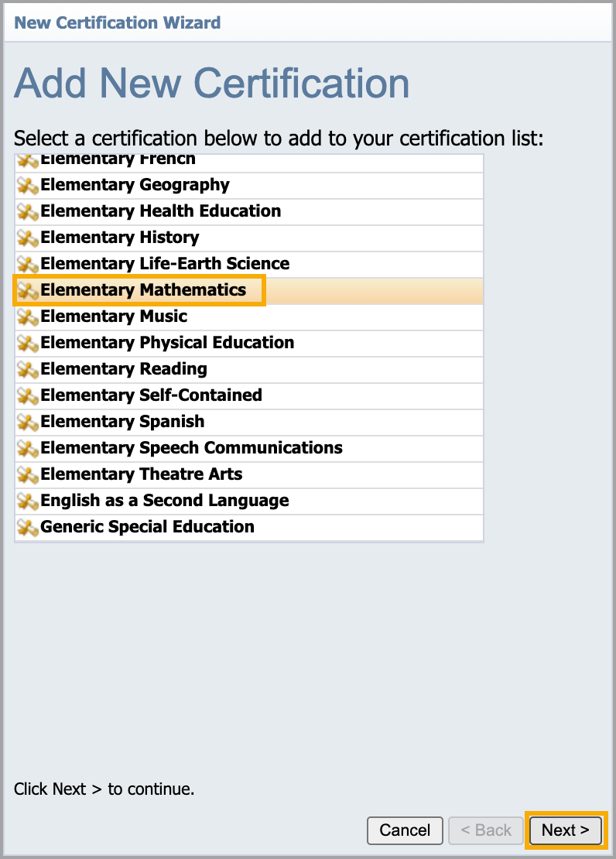Select Elementary Life-Earth Science from list

tap(165, 264)
